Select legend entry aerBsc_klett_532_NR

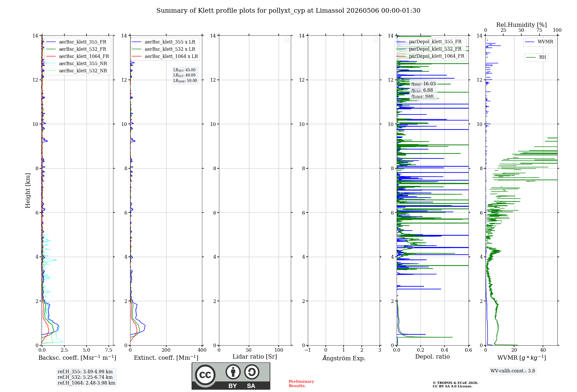tap(77, 71)
